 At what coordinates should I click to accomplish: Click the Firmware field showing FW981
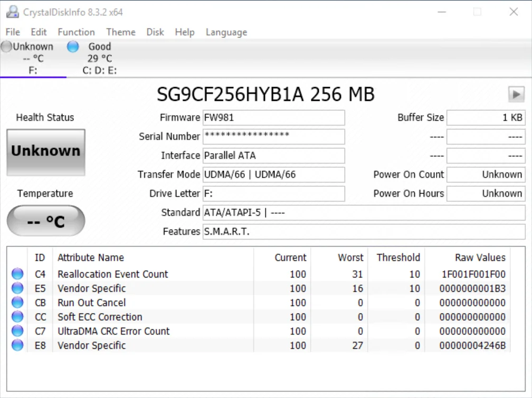click(x=274, y=118)
